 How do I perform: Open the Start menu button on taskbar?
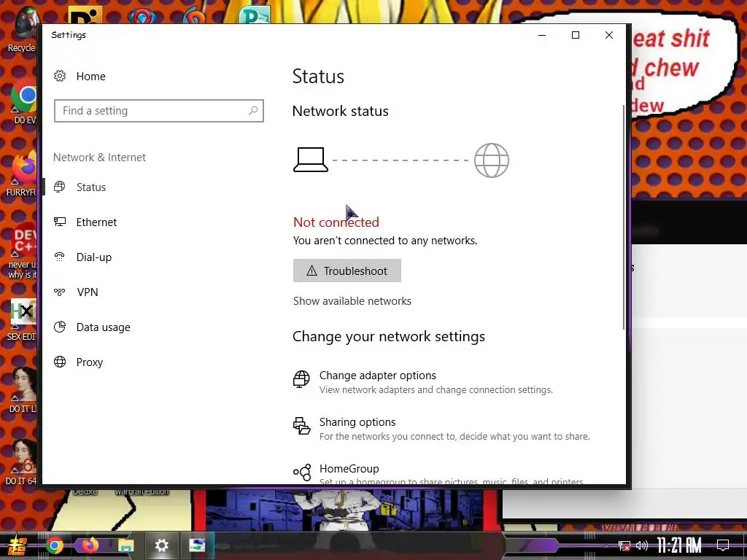click(x=17, y=545)
